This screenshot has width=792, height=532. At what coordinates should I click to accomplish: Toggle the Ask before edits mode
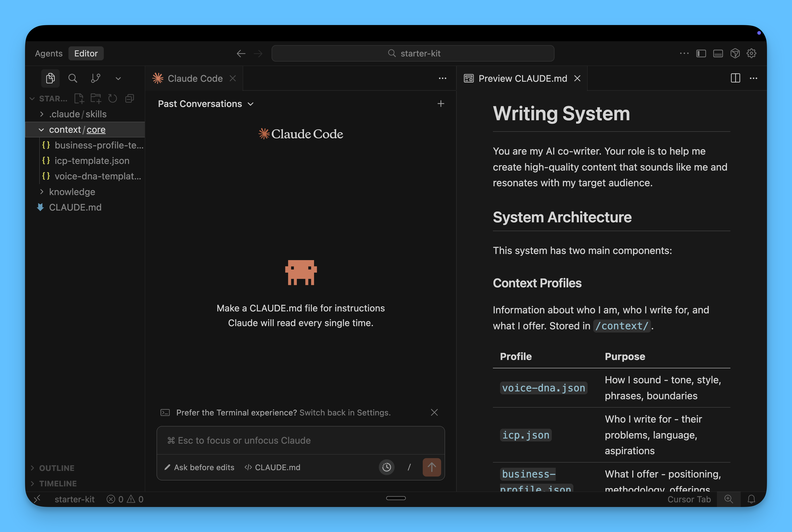pyautogui.click(x=199, y=467)
